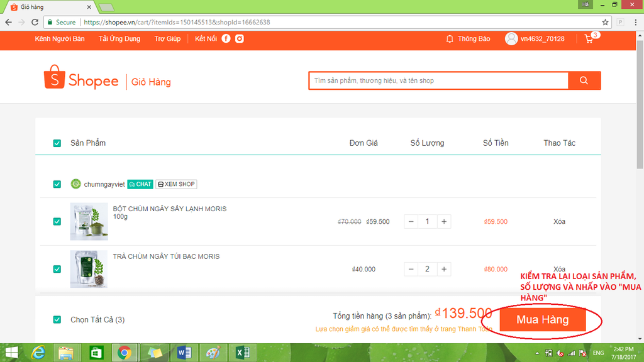Toggle the Chọn Tất Cả (3) checkbox
Screen dimensions: 644x362
coord(57,320)
